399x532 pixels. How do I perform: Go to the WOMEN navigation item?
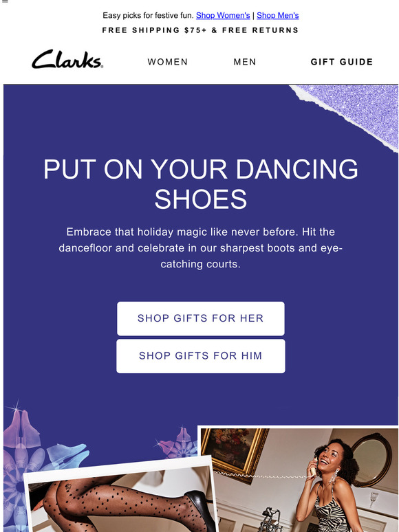[x=168, y=62]
